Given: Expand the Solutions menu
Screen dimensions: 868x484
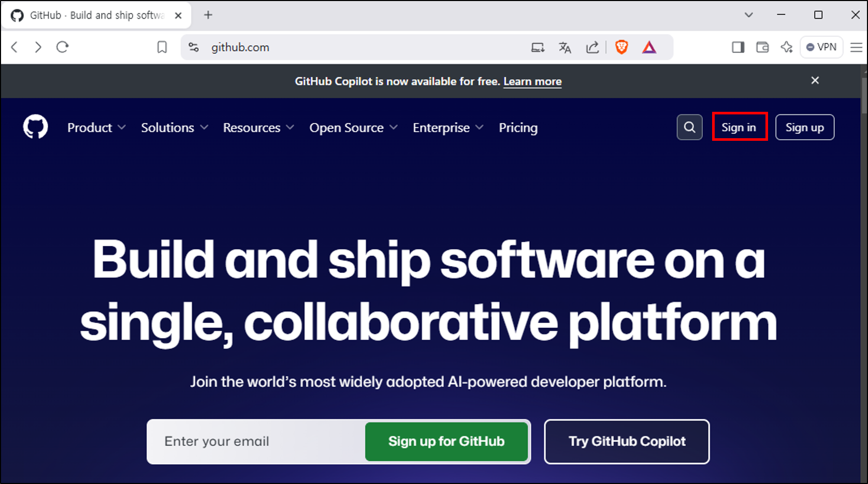Looking at the screenshot, I should 175,127.
